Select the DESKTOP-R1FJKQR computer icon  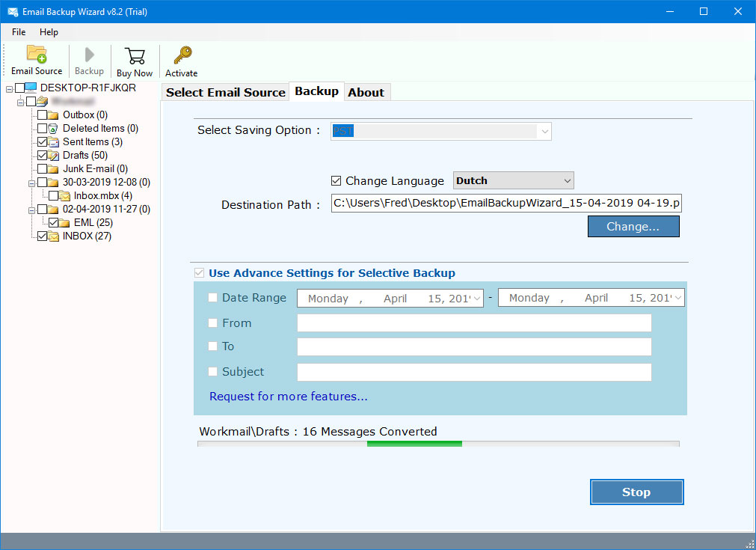point(31,88)
